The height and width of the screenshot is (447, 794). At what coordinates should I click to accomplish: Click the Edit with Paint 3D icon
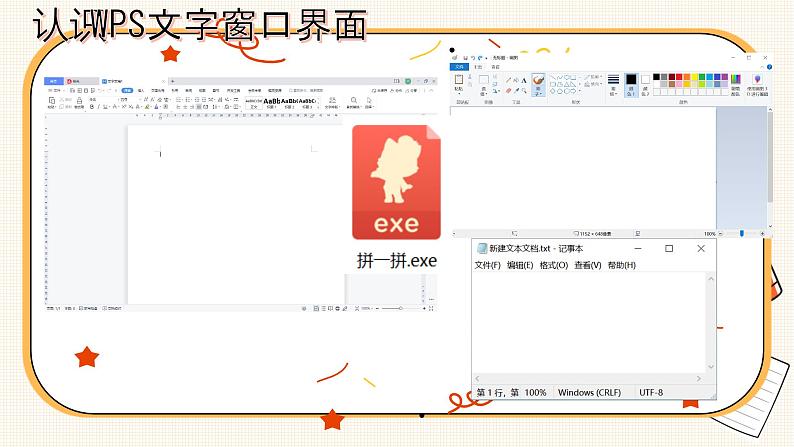pyautogui.click(x=757, y=79)
